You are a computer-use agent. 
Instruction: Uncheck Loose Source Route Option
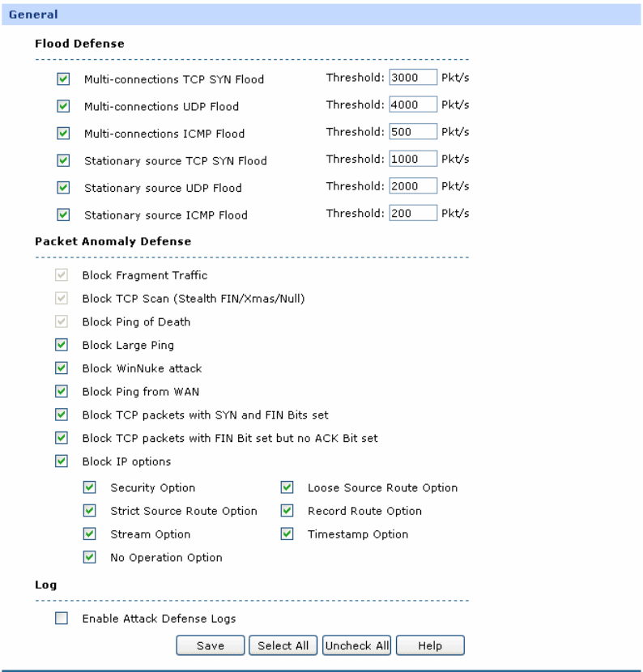point(287,488)
